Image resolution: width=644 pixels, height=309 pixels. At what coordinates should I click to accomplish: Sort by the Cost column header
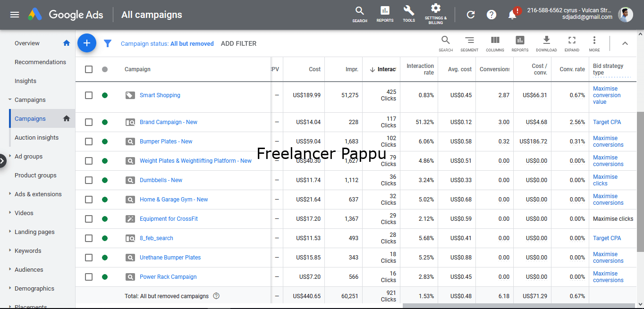pos(314,69)
